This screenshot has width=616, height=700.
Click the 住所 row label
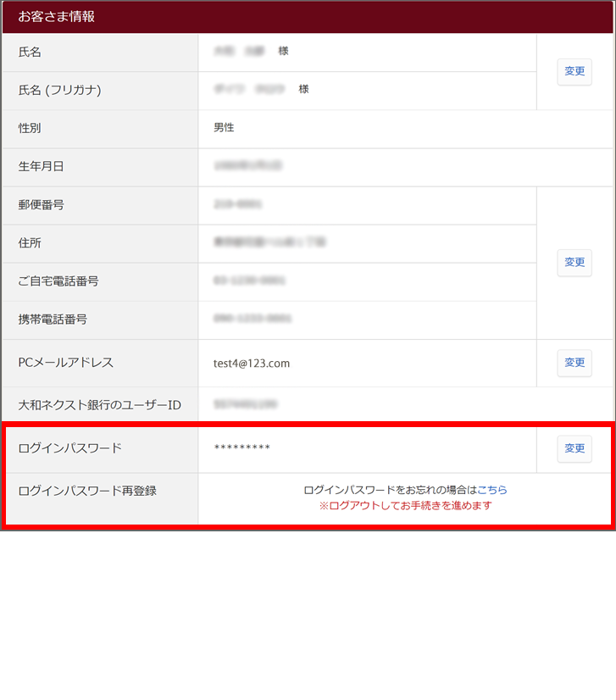(30, 243)
